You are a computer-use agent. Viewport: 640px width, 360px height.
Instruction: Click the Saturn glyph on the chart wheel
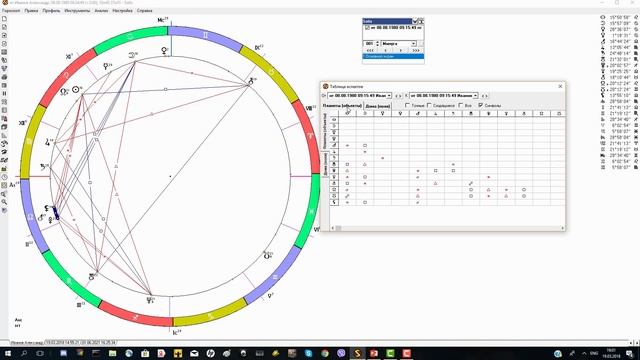pyautogui.click(x=43, y=167)
